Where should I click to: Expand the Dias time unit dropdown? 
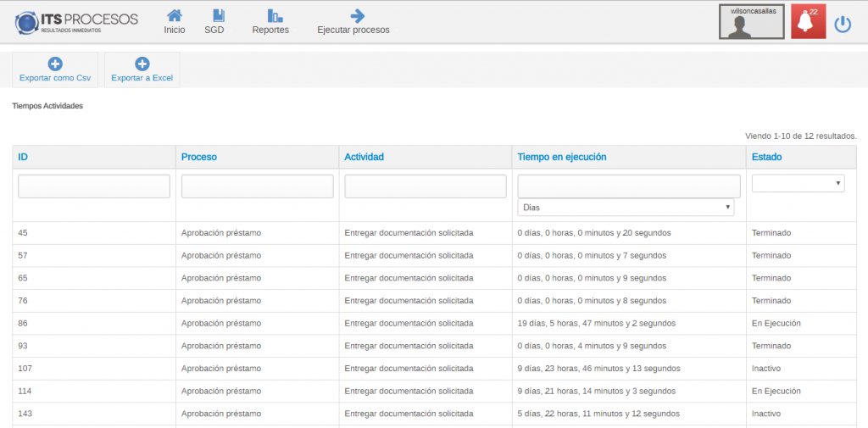click(626, 208)
